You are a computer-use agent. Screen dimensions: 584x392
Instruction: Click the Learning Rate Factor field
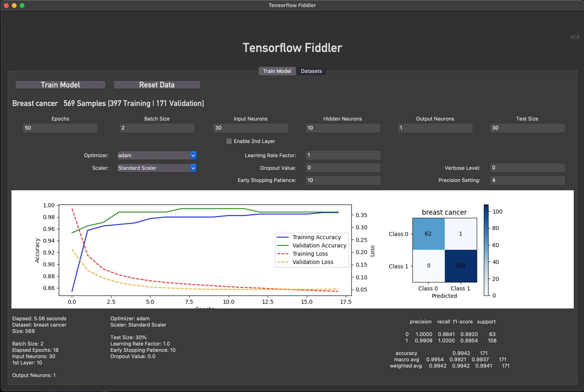point(342,155)
